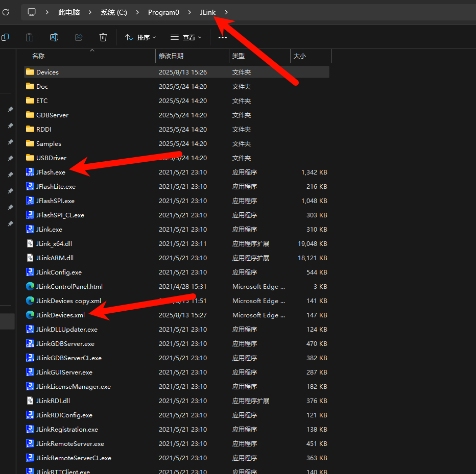
Task: Click the delete trash icon in toolbar
Action: 103,37
